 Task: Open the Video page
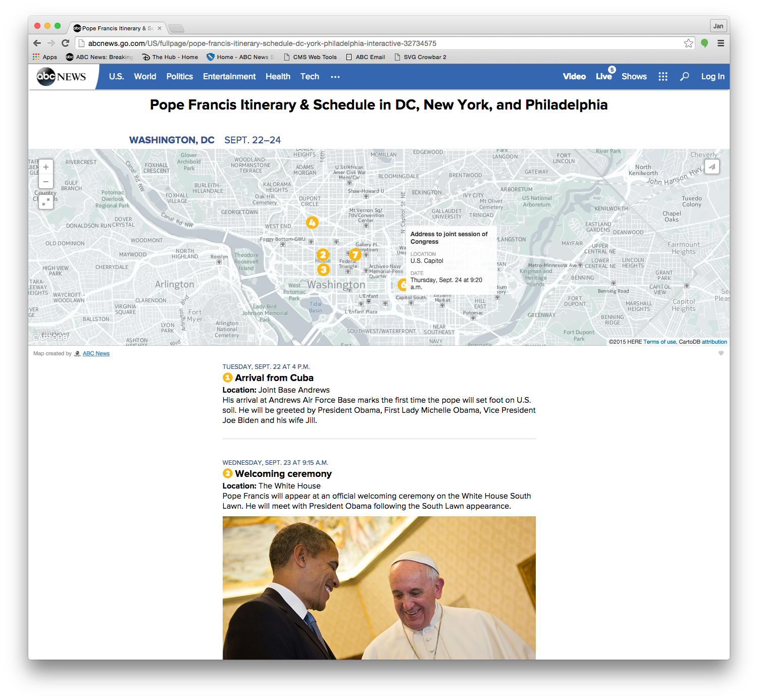click(574, 77)
